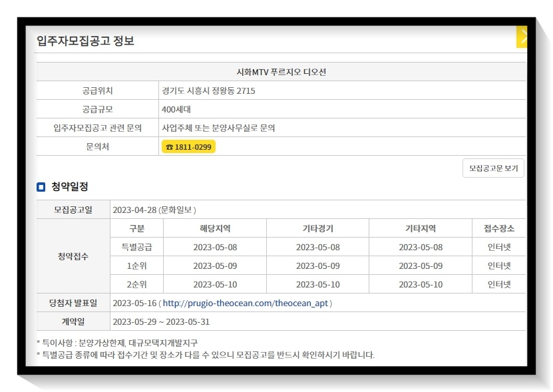Click the 문의처 row label
The image size is (553, 392).
click(97, 146)
